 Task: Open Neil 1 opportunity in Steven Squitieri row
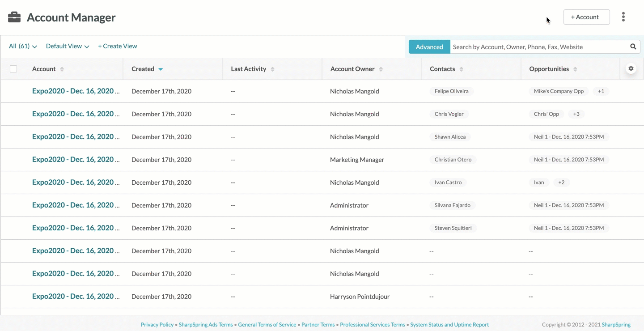pos(569,228)
